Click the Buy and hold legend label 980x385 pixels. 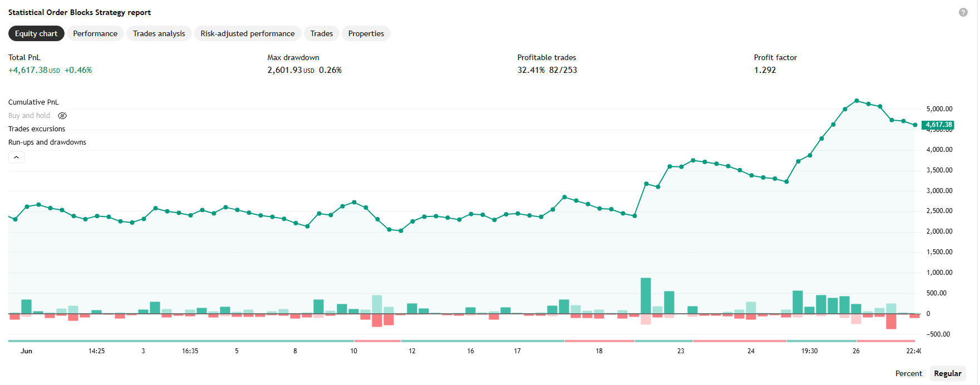pos(29,116)
